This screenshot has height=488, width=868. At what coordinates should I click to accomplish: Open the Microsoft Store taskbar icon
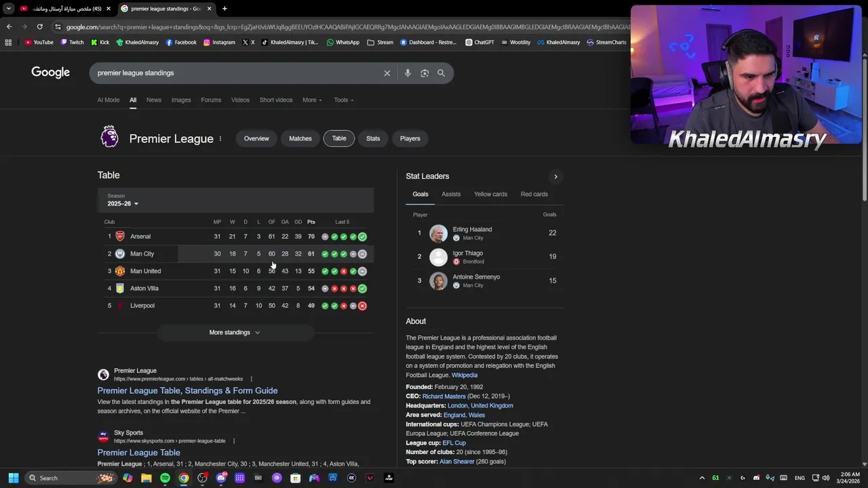point(296,478)
